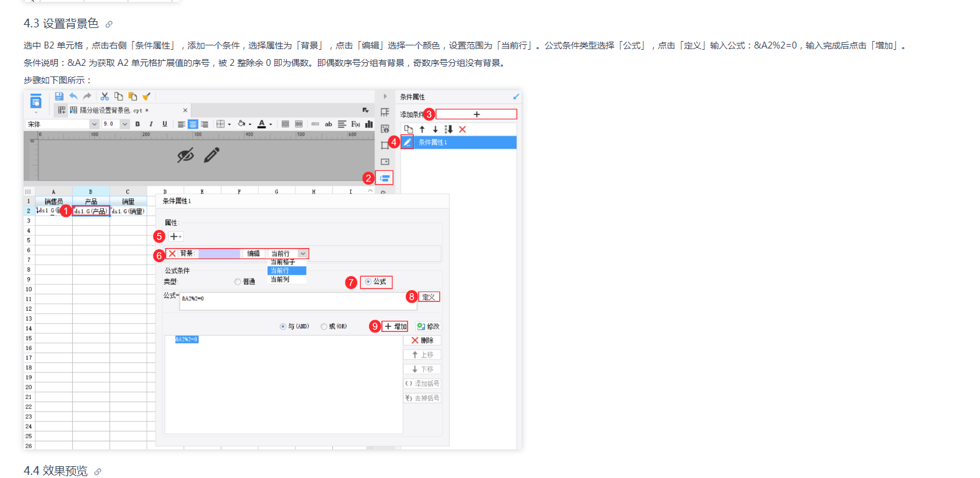Remove the 背景 property with red X
Image resolution: width=980 pixels, height=478 pixels.
click(x=172, y=254)
